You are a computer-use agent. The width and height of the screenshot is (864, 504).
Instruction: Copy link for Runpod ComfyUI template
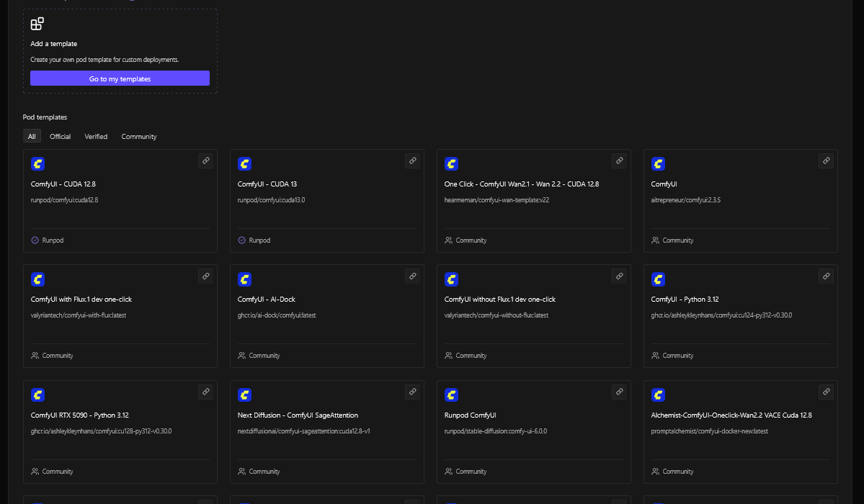pyautogui.click(x=619, y=392)
